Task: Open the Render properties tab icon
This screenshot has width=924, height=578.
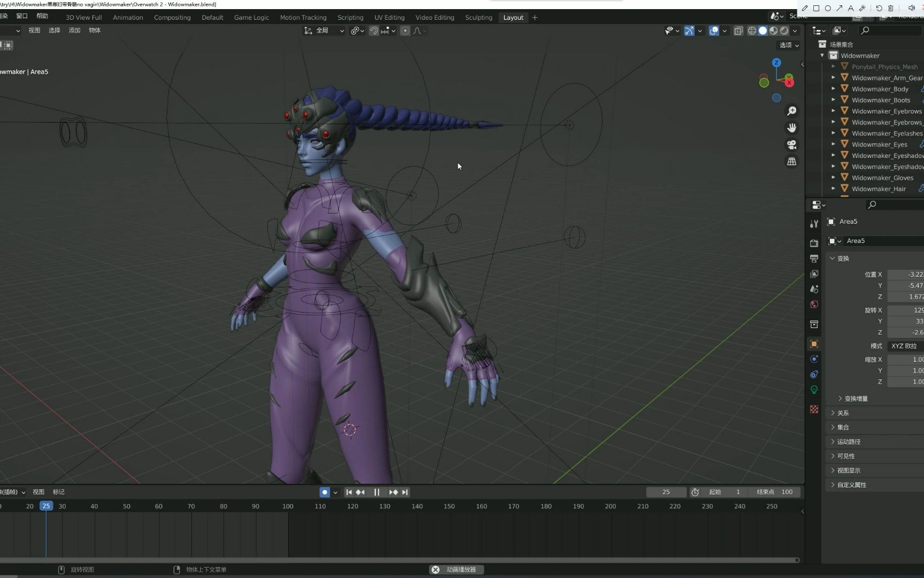Action: tap(814, 243)
